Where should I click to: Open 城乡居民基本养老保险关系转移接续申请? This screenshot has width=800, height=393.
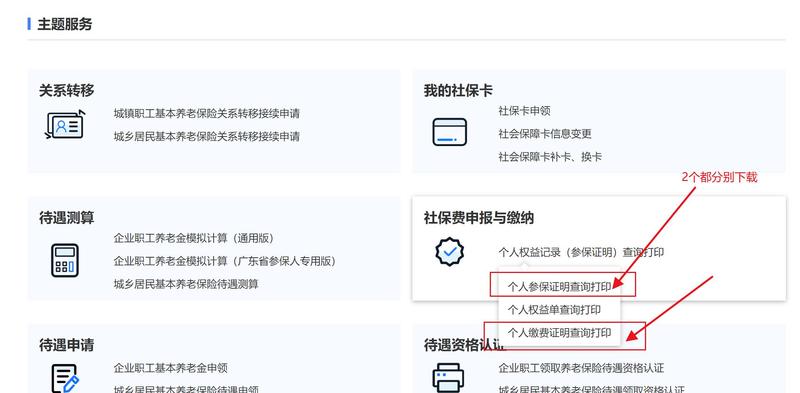point(207,136)
